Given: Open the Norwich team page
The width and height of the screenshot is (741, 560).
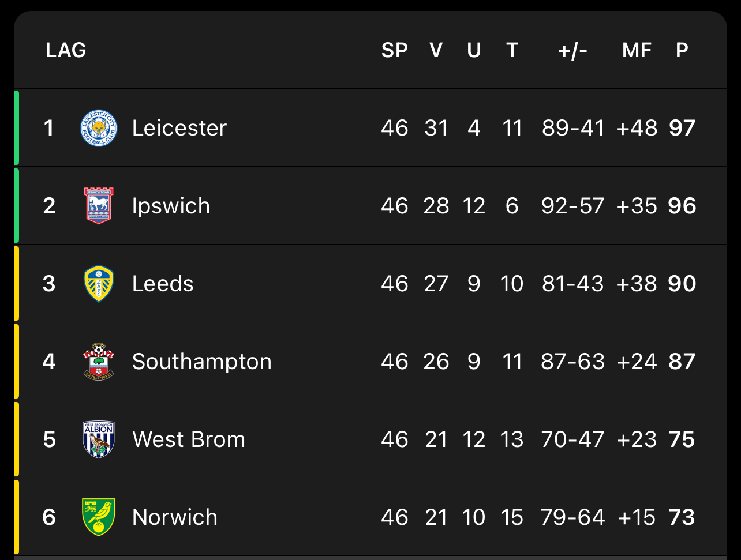Looking at the screenshot, I should click(174, 517).
